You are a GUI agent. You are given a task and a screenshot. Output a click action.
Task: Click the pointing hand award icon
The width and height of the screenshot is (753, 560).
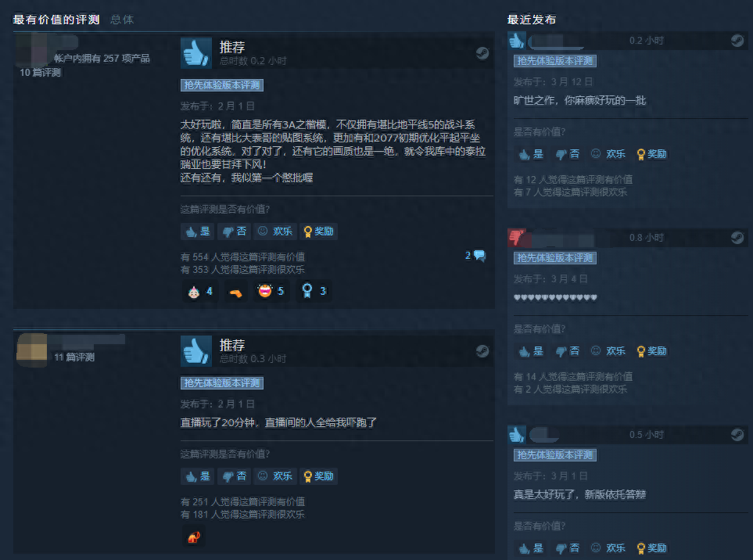(x=235, y=292)
